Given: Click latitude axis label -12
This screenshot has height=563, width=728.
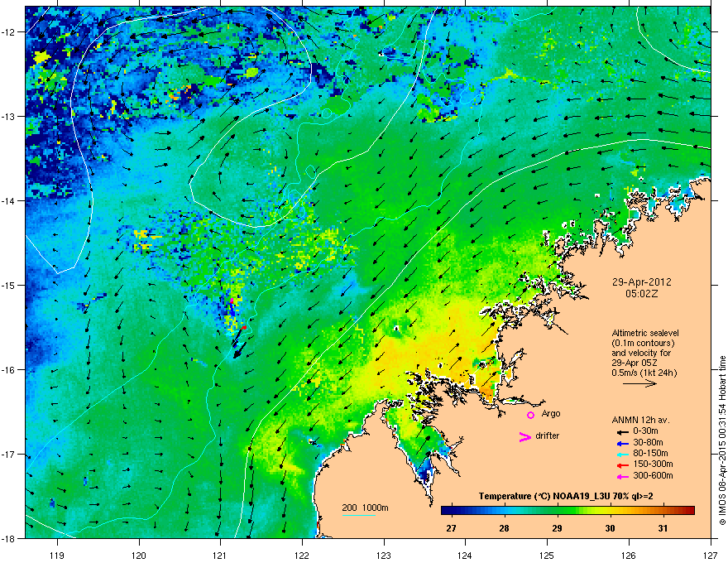Looking at the screenshot, I should (9, 32).
